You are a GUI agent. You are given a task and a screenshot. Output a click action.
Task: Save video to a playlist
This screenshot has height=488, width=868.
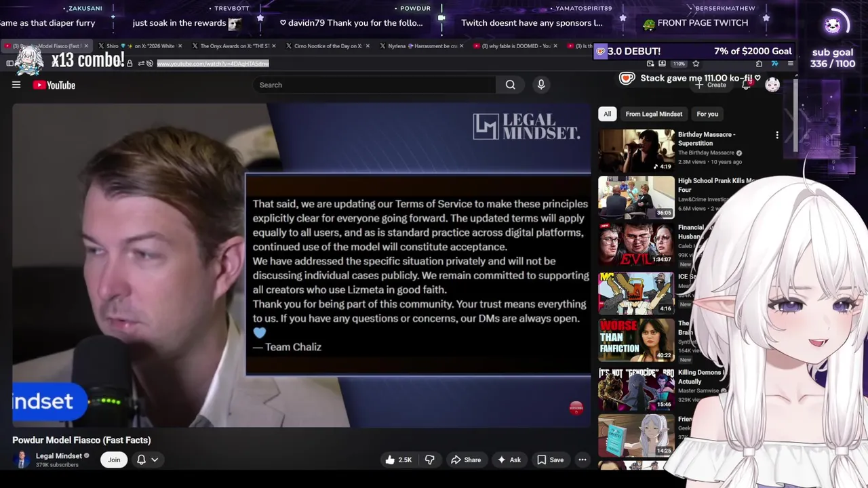pyautogui.click(x=550, y=460)
